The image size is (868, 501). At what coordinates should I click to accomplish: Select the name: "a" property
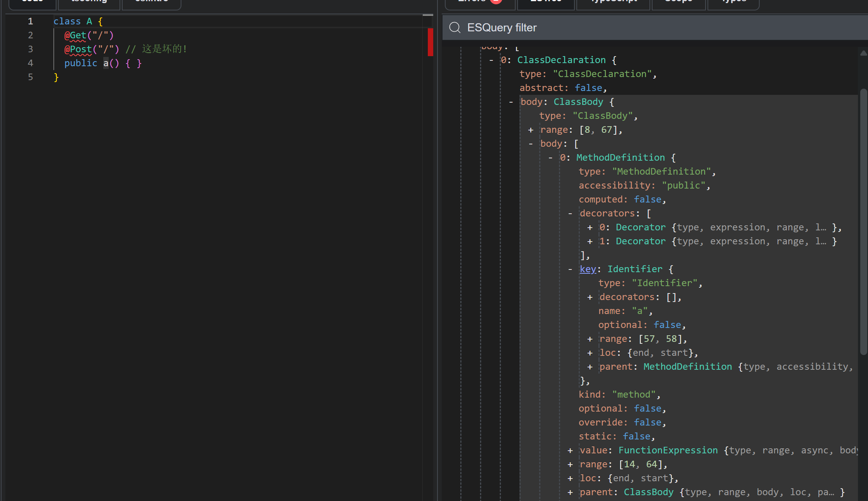pos(625,311)
